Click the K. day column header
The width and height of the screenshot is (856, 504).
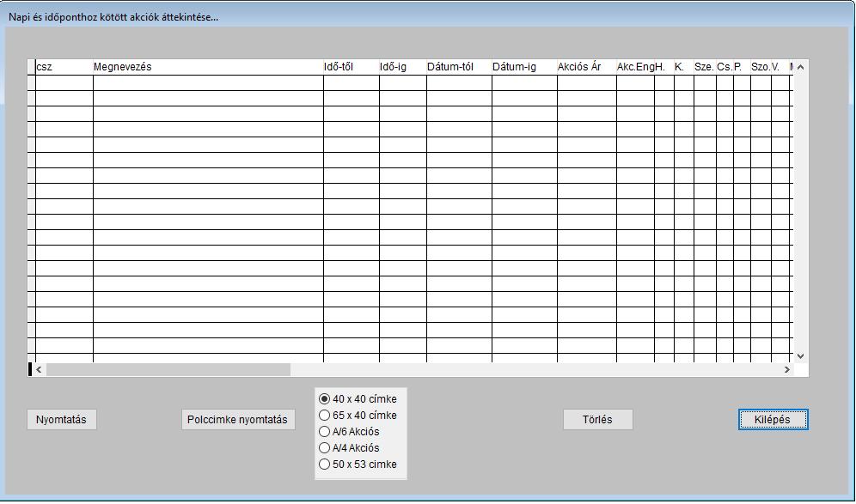[x=684, y=67]
